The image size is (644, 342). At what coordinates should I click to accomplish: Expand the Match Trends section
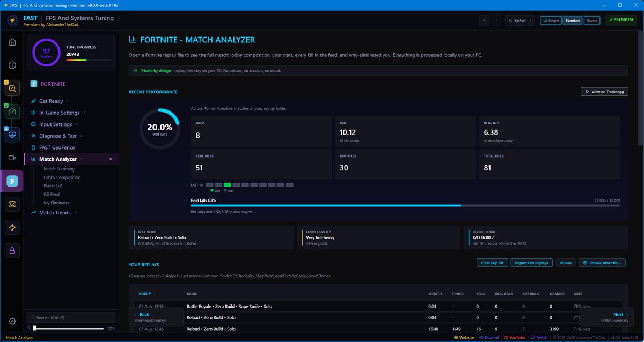[x=55, y=213]
